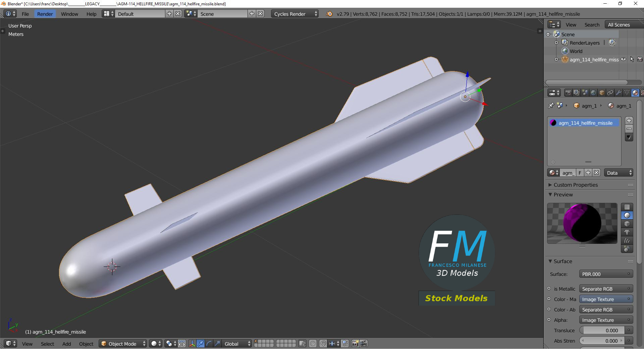Open the Cycles Render engine dropdown

(x=295, y=14)
